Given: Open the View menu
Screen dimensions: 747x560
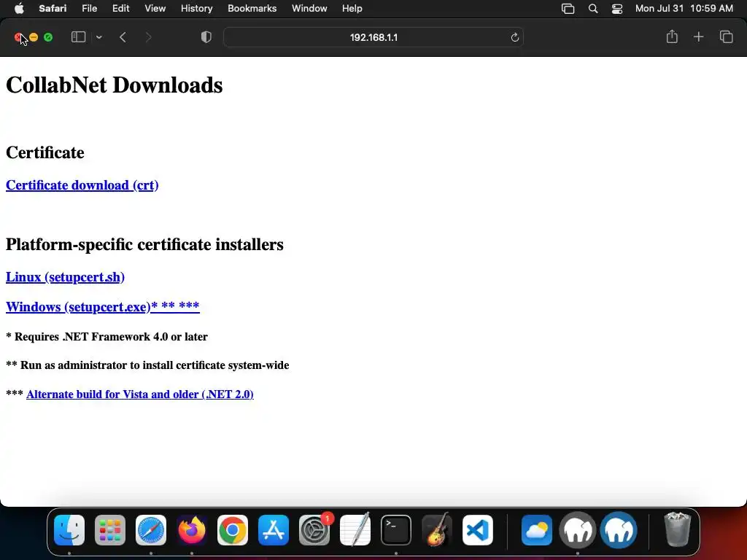Looking at the screenshot, I should [155, 8].
